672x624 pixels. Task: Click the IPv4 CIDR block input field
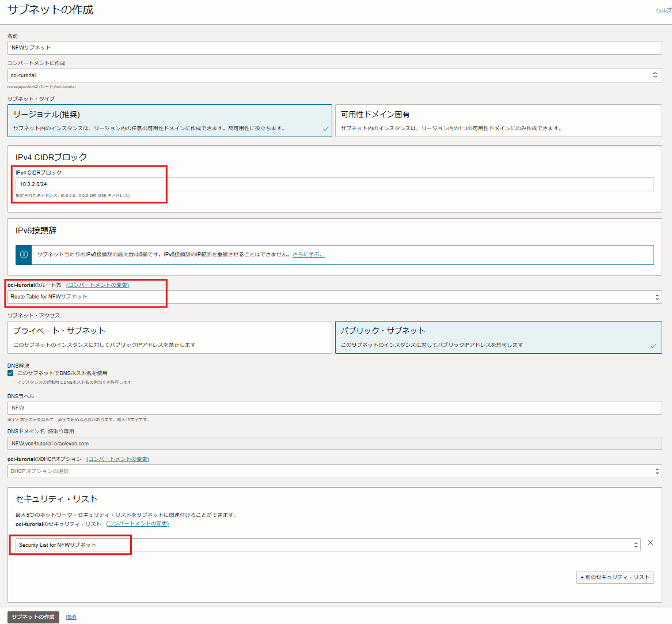(334, 184)
